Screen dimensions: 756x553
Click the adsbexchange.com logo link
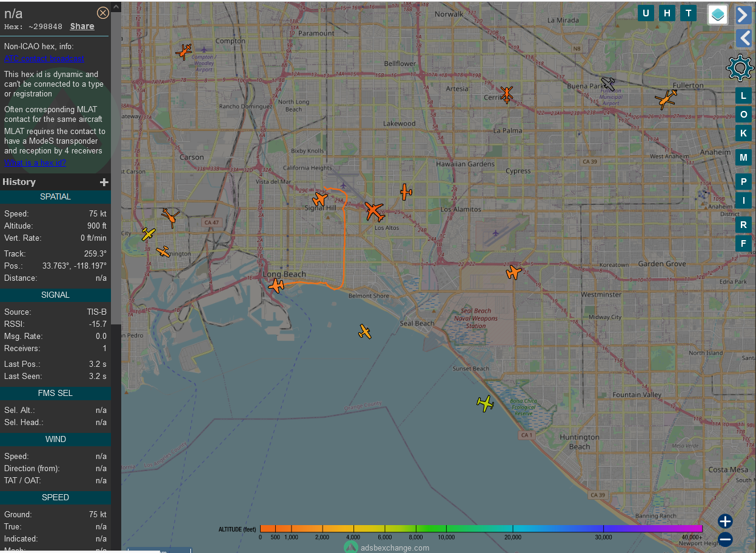pyautogui.click(x=387, y=547)
